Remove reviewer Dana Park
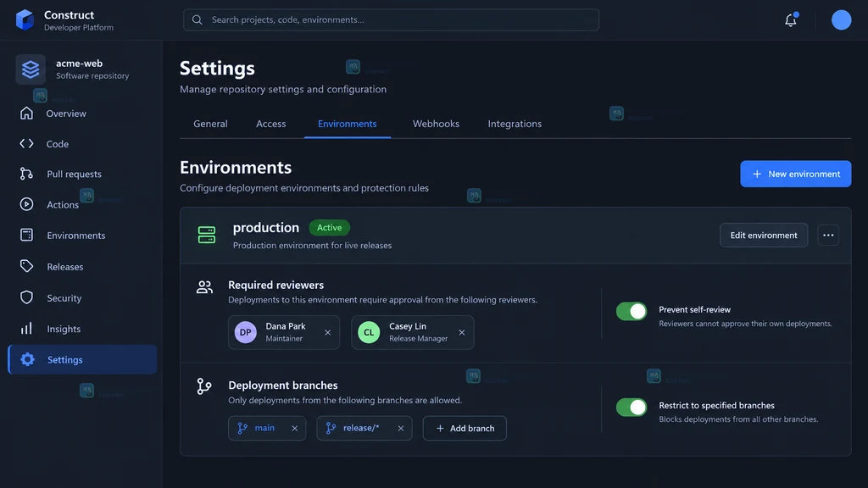Viewport: 868px width, 488px height. pos(328,332)
